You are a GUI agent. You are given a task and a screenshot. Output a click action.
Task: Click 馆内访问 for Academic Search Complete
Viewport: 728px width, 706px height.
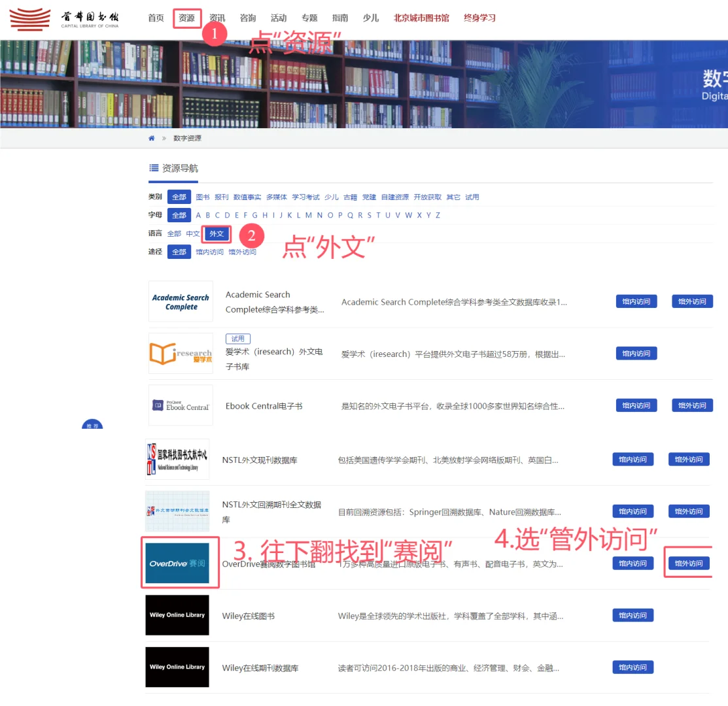coord(636,301)
